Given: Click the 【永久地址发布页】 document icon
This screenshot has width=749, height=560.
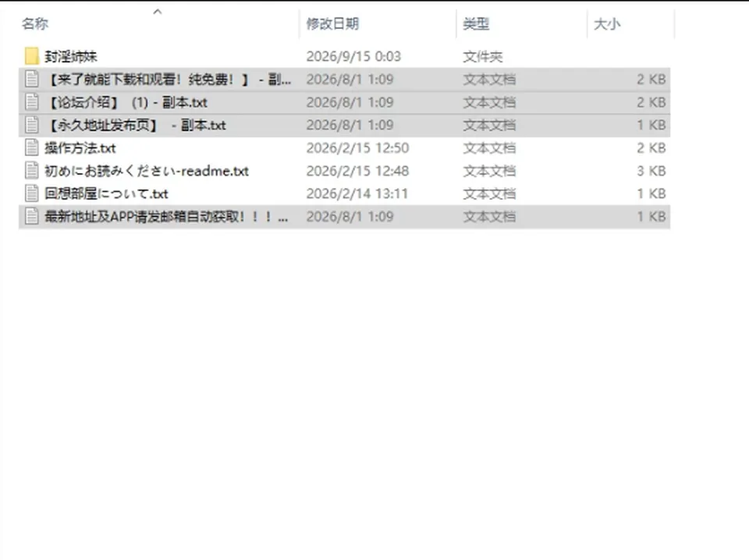Looking at the screenshot, I should coord(31,125).
